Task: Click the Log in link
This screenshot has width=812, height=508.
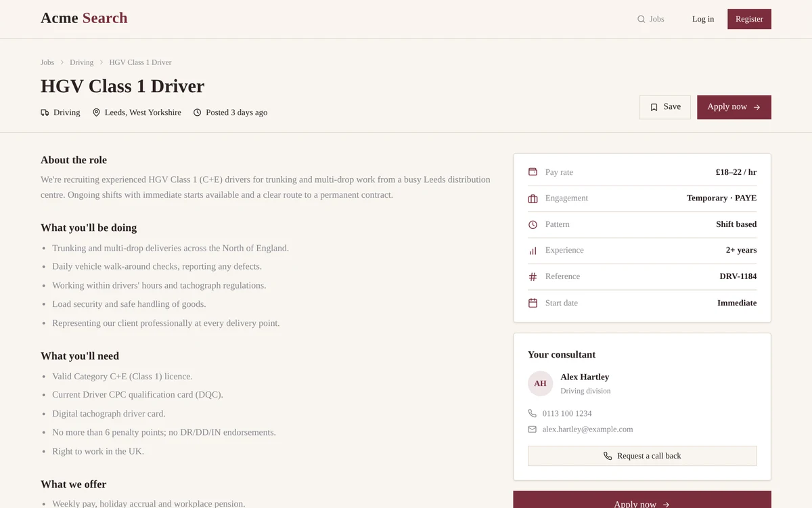Action: click(x=703, y=19)
